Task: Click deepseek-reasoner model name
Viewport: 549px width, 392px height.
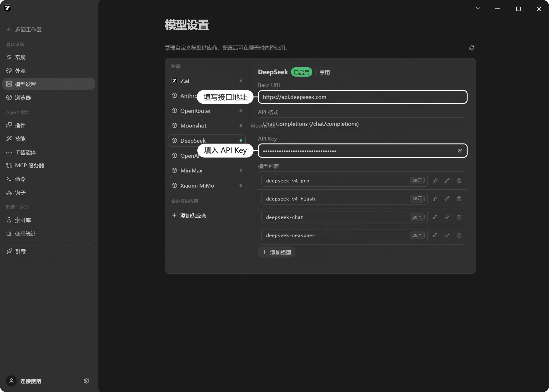Action: tap(290, 235)
